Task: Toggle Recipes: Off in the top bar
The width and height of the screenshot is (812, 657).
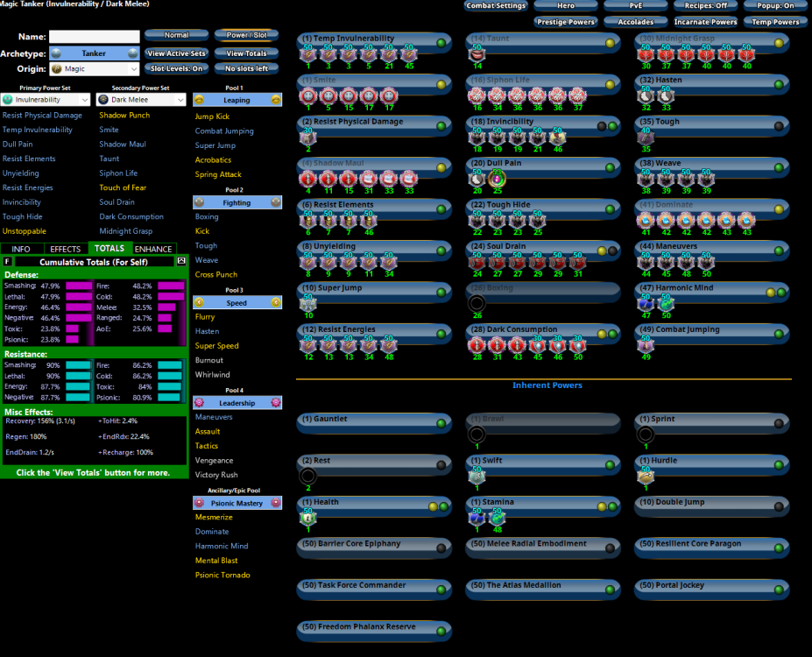Action: [x=706, y=5]
